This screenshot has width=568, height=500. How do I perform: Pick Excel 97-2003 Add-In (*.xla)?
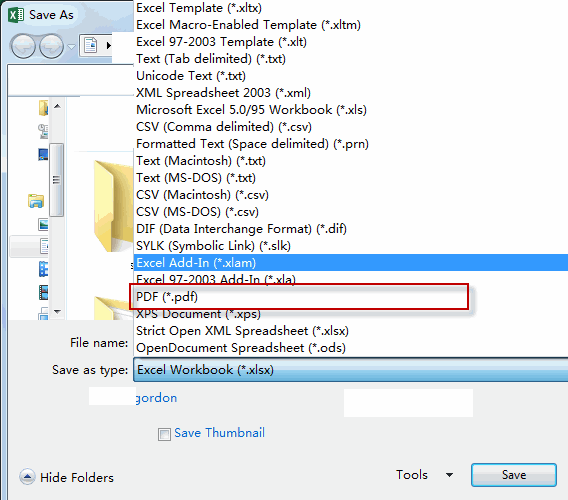click(351, 279)
